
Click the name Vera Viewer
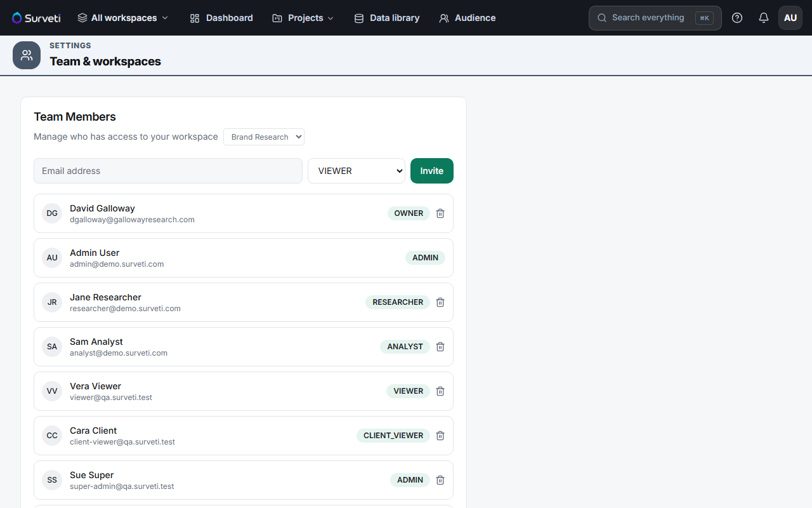95,386
